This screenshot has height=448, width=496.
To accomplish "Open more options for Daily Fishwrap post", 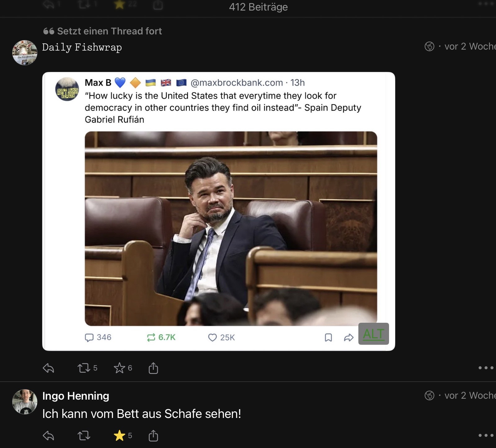I will (485, 368).
